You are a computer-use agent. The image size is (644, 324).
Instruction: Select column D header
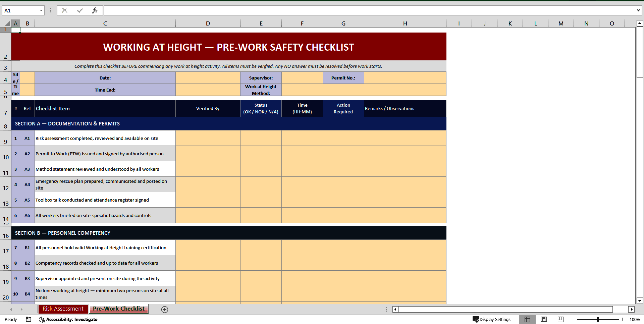[x=208, y=23]
